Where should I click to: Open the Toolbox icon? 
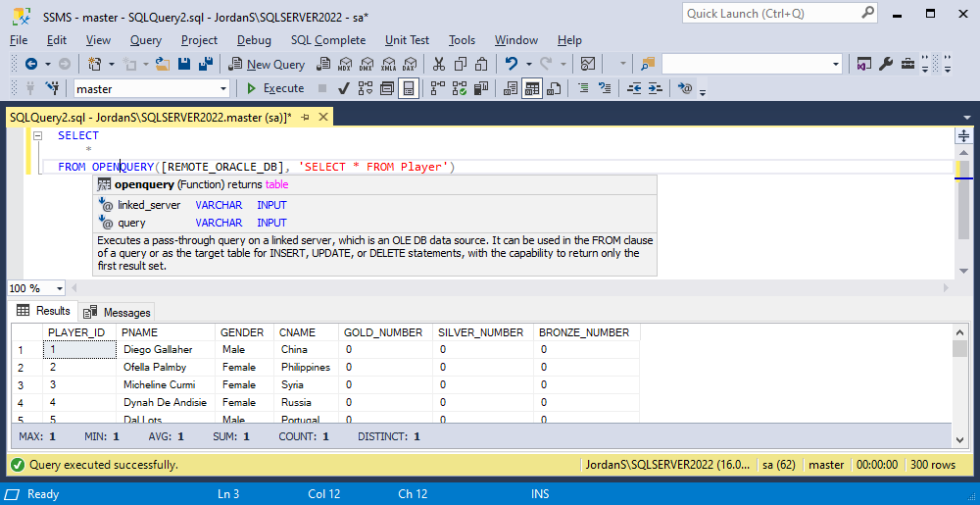tap(907, 64)
